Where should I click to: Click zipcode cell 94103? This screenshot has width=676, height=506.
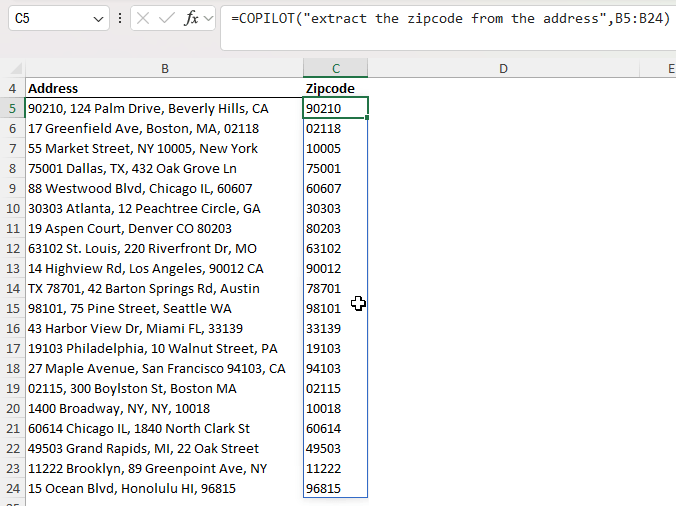(335, 369)
